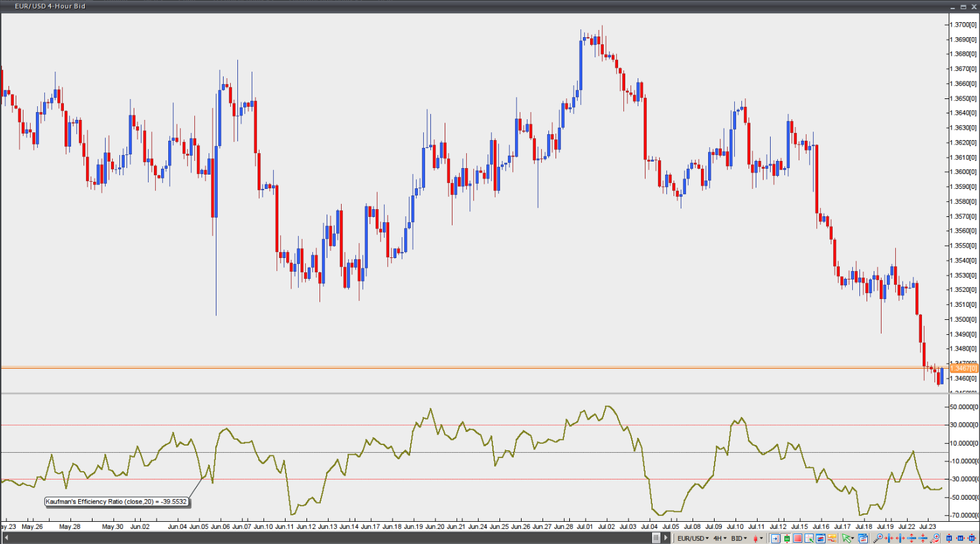980x544 pixels.
Task: Expand the BID price type dropdown
Action: point(739,538)
